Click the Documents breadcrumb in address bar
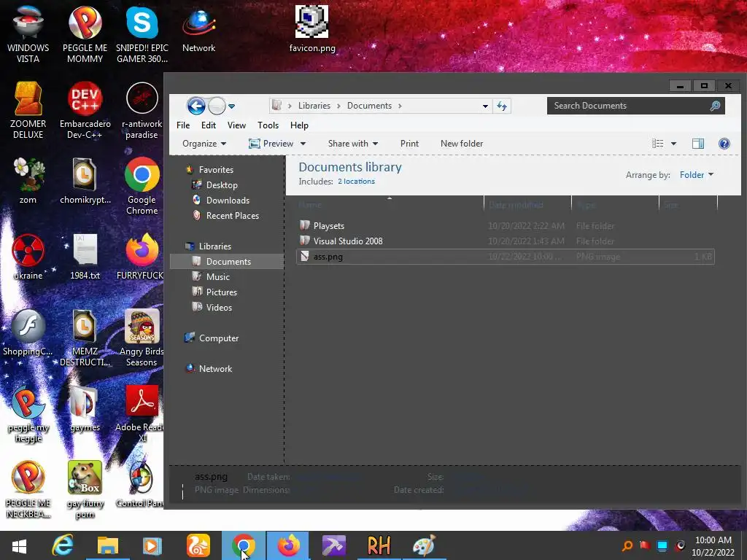The width and height of the screenshot is (747, 560). 369,106
